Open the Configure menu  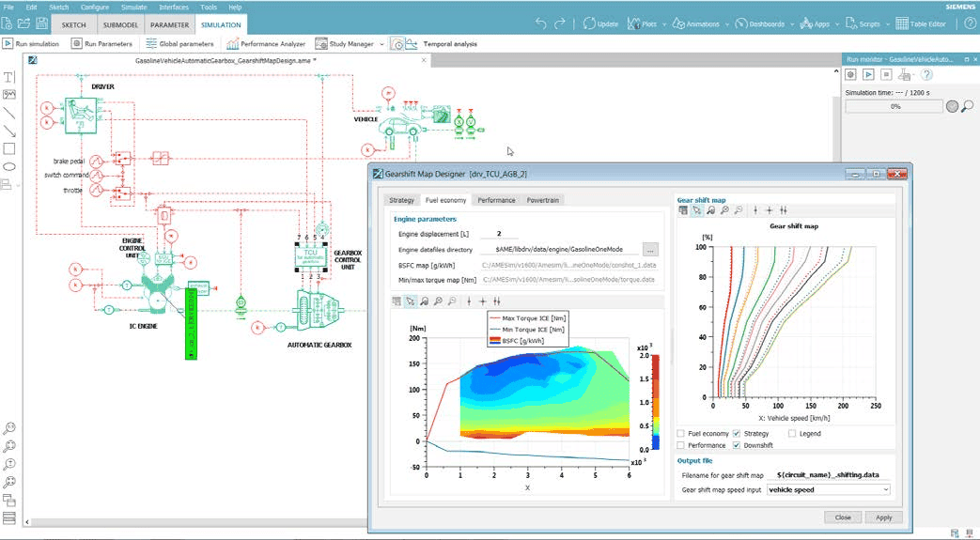point(94,7)
